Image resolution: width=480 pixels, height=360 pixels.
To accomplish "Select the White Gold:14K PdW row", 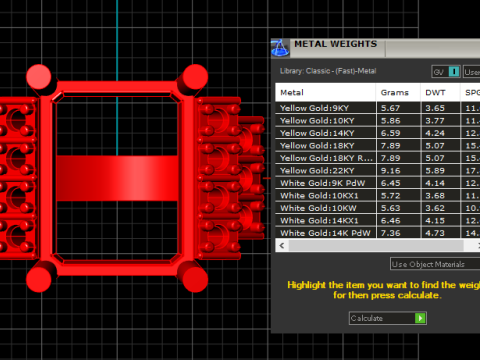I will click(378, 233).
